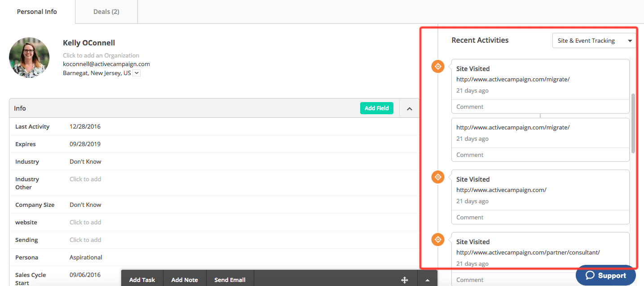Click the Company Size value Don't Know

point(85,205)
